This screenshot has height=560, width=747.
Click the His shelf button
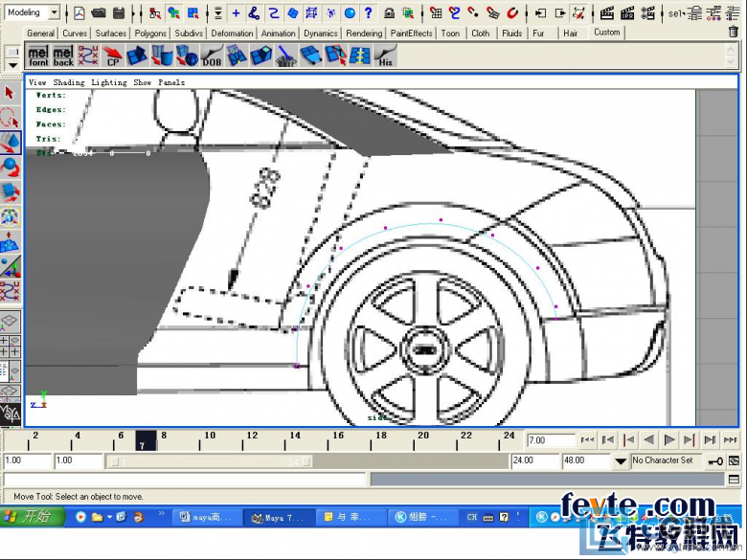click(x=385, y=56)
